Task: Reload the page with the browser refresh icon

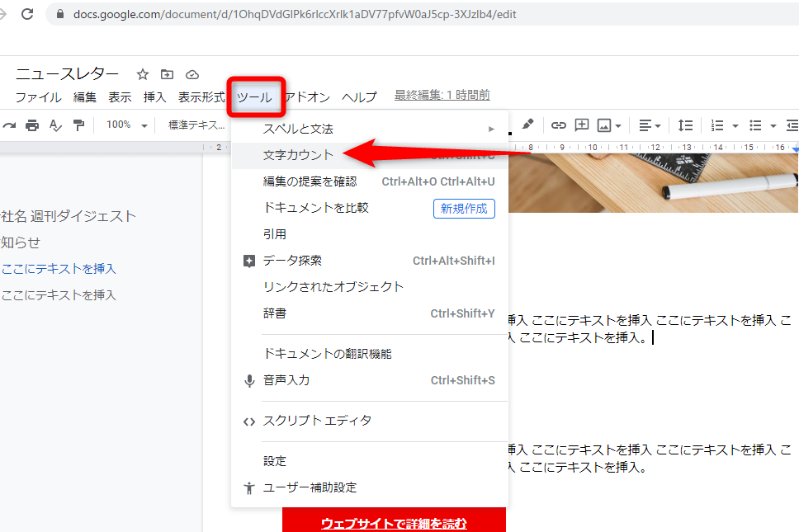Action: coord(27,14)
